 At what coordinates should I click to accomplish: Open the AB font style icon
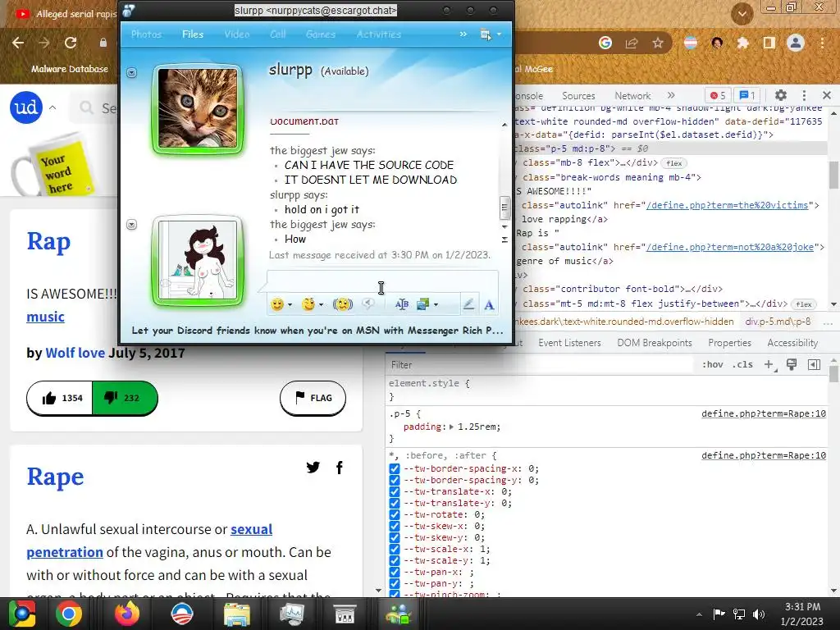(x=402, y=304)
